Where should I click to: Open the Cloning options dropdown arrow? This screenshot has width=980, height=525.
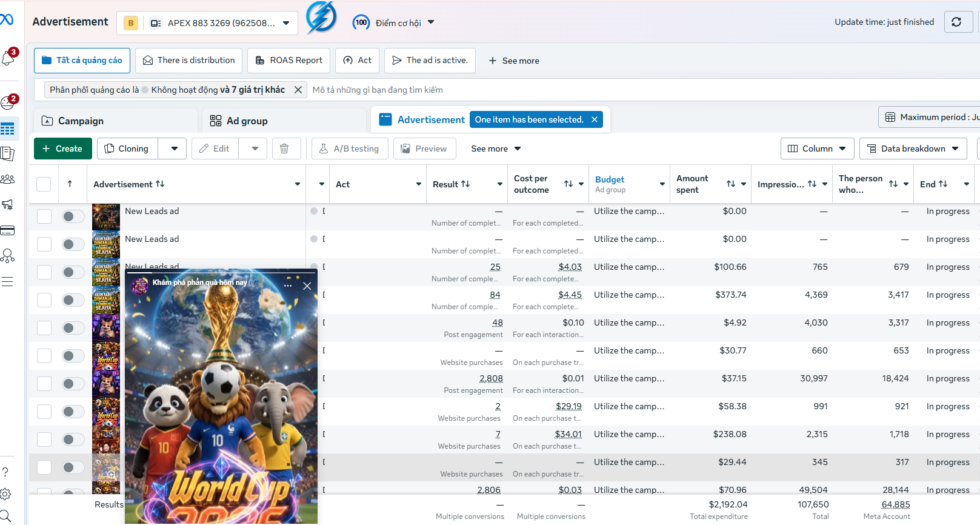click(175, 149)
